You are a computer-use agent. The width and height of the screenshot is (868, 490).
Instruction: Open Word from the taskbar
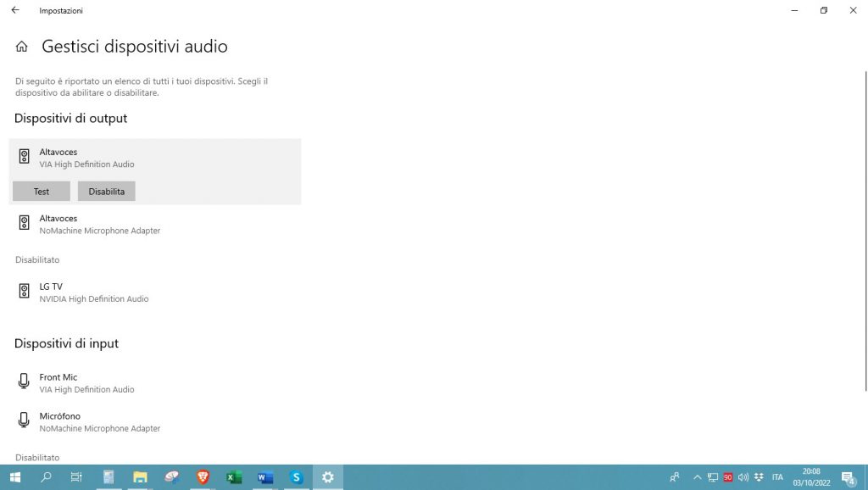pos(265,477)
